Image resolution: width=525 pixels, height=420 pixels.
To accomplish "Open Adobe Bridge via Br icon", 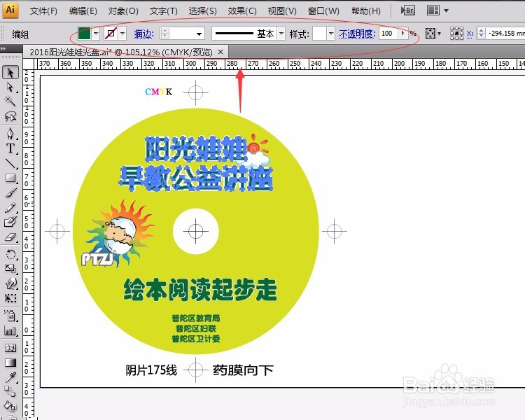I will (x=408, y=10).
